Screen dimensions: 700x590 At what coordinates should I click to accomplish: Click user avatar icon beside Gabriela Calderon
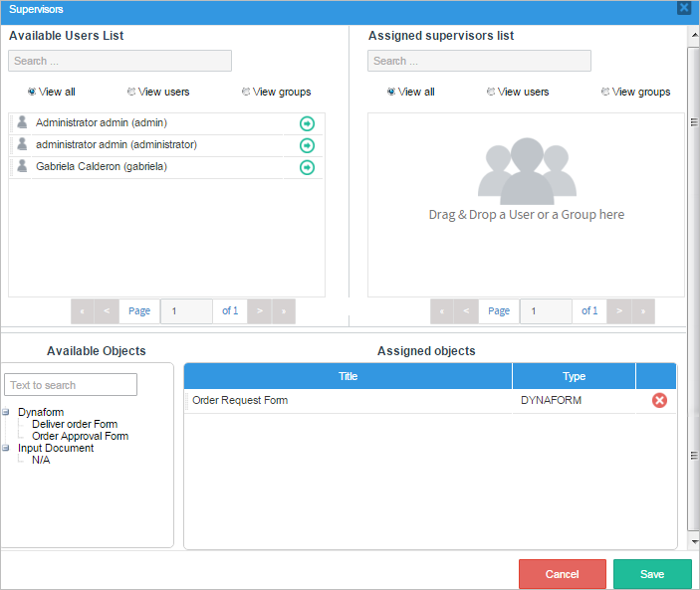22,166
